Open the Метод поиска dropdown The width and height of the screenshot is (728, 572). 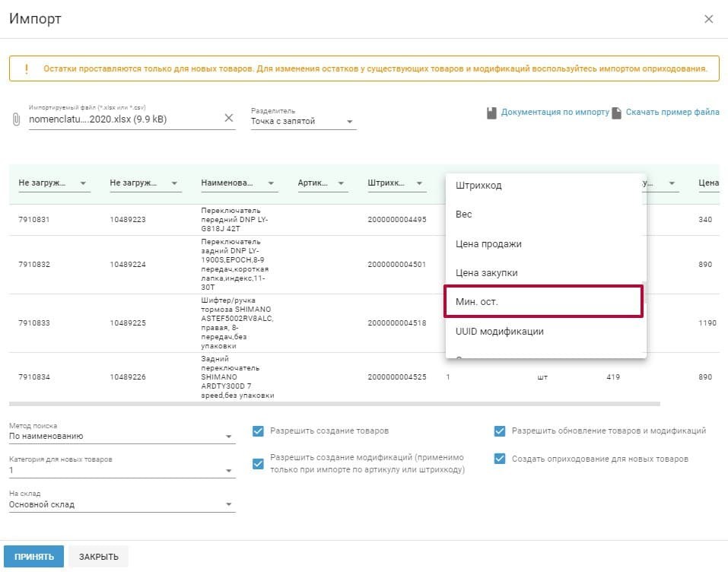pyautogui.click(x=122, y=437)
